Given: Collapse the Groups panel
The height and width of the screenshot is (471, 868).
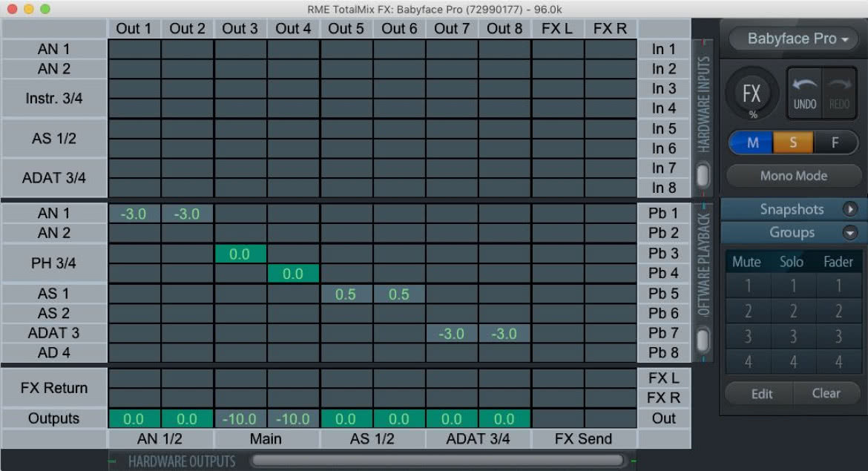Looking at the screenshot, I should (849, 232).
